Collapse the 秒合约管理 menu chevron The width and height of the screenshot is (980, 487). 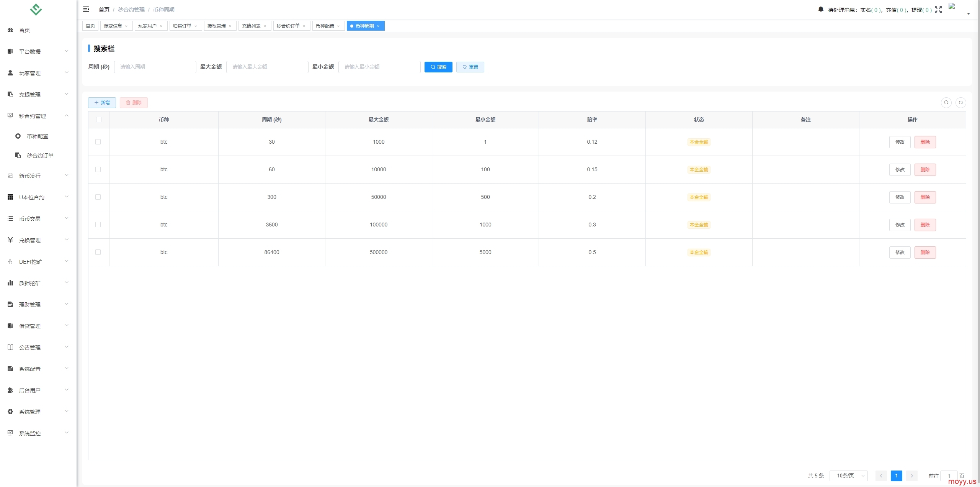click(67, 115)
